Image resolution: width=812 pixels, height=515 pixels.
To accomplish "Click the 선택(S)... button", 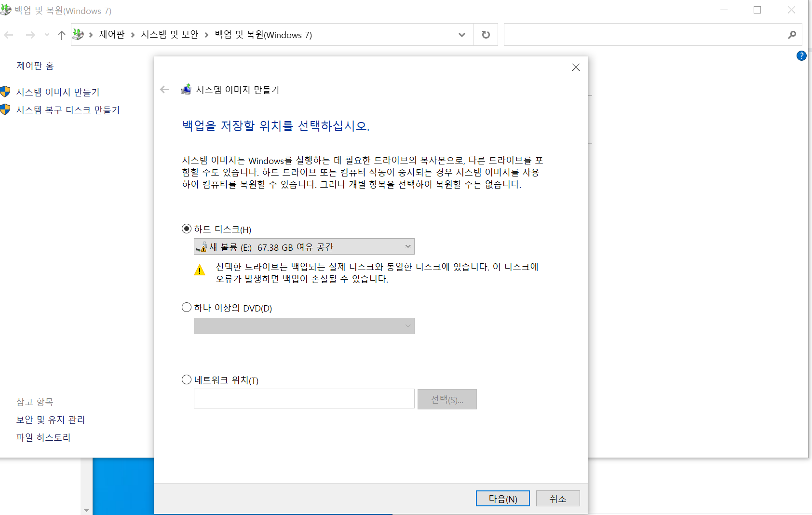I will (x=447, y=399).
